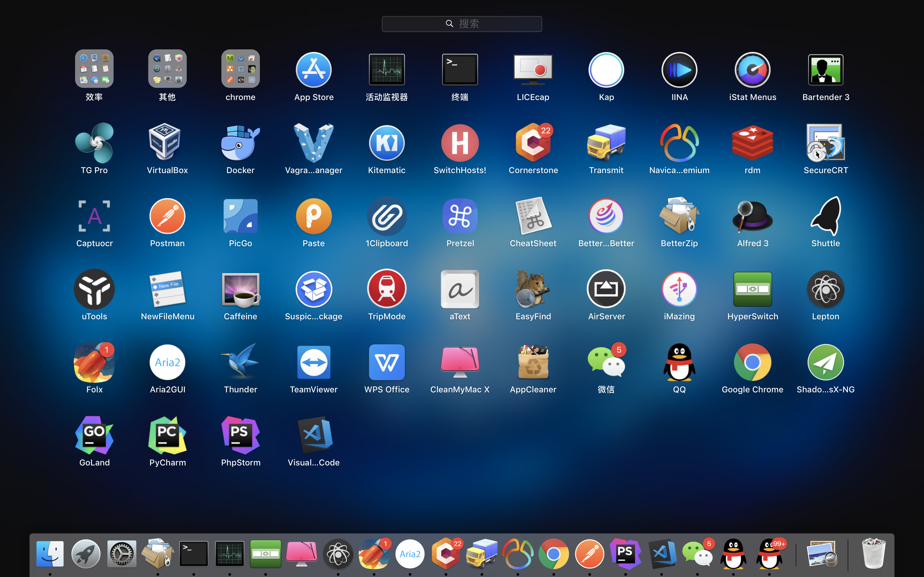Open Finder in the Dock
Image resolution: width=924 pixels, height=577 pixels.
coord(50,554)
